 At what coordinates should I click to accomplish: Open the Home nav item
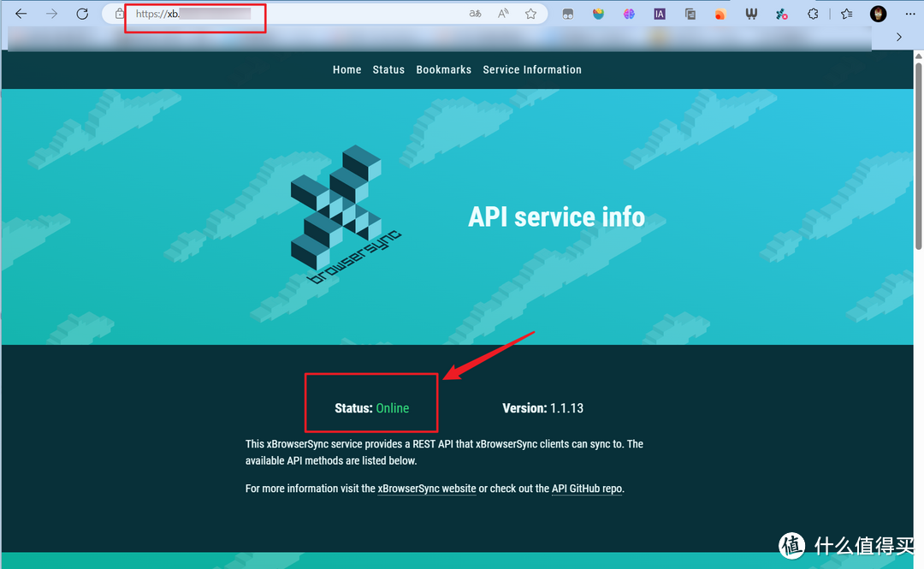coord(347,69)
